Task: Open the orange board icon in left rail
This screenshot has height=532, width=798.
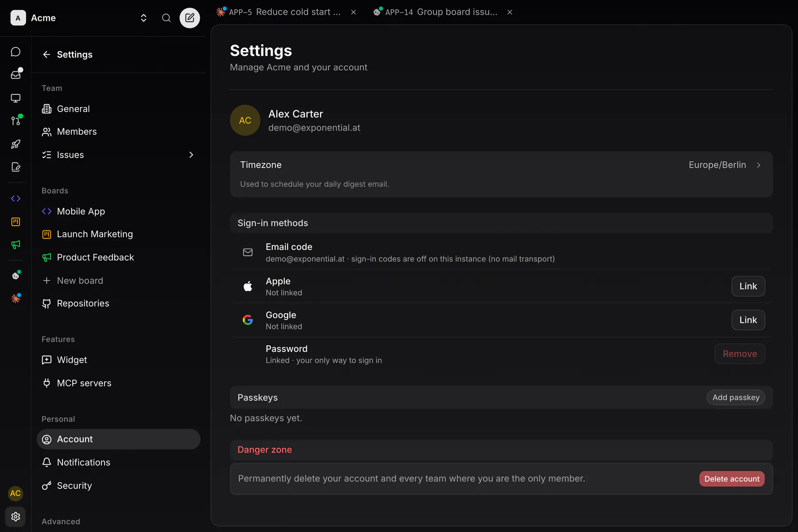Action: click(16, 222)
